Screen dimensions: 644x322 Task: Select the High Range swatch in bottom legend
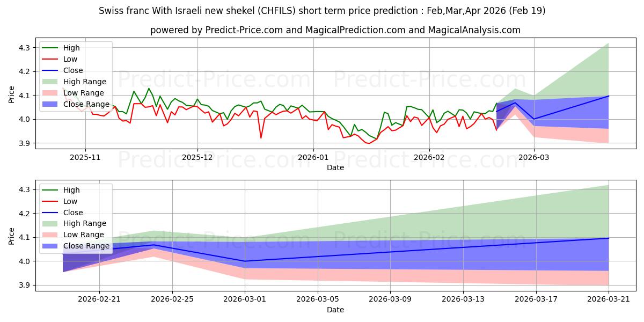52,223
